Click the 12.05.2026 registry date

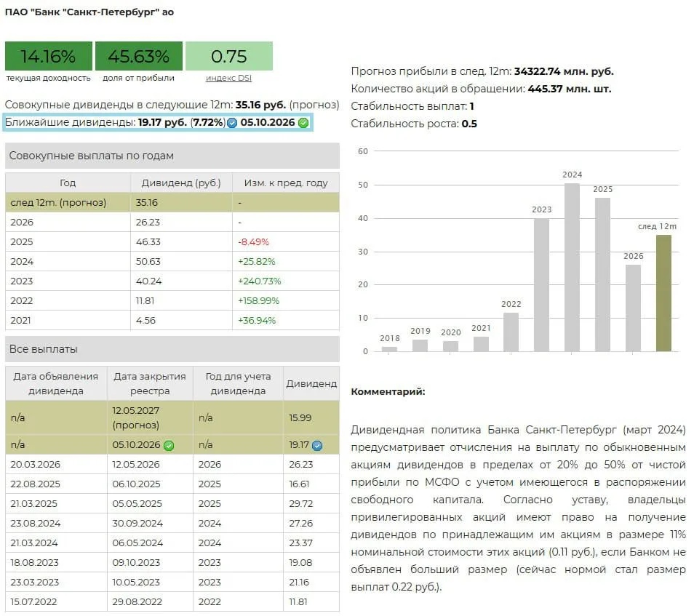pos(137,465)
